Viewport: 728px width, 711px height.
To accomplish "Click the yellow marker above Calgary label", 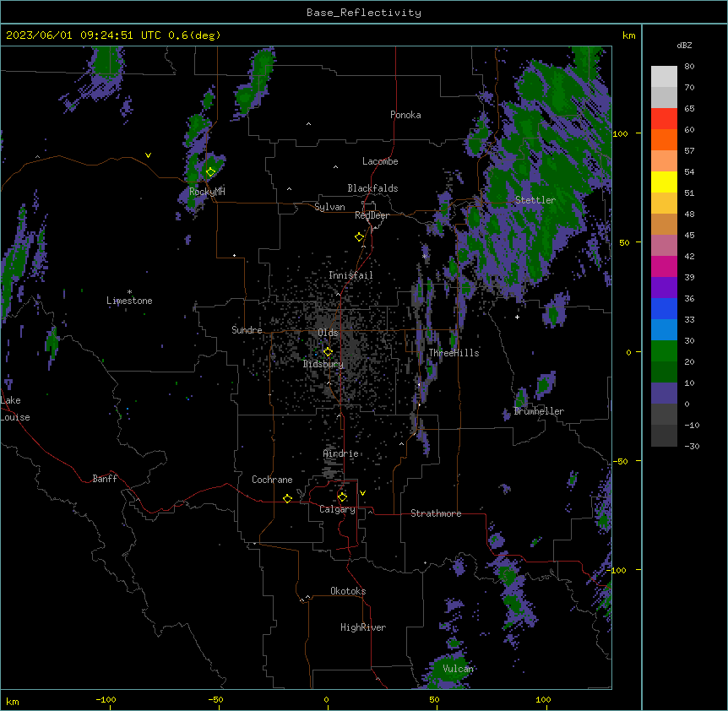I will click(342, 497).
